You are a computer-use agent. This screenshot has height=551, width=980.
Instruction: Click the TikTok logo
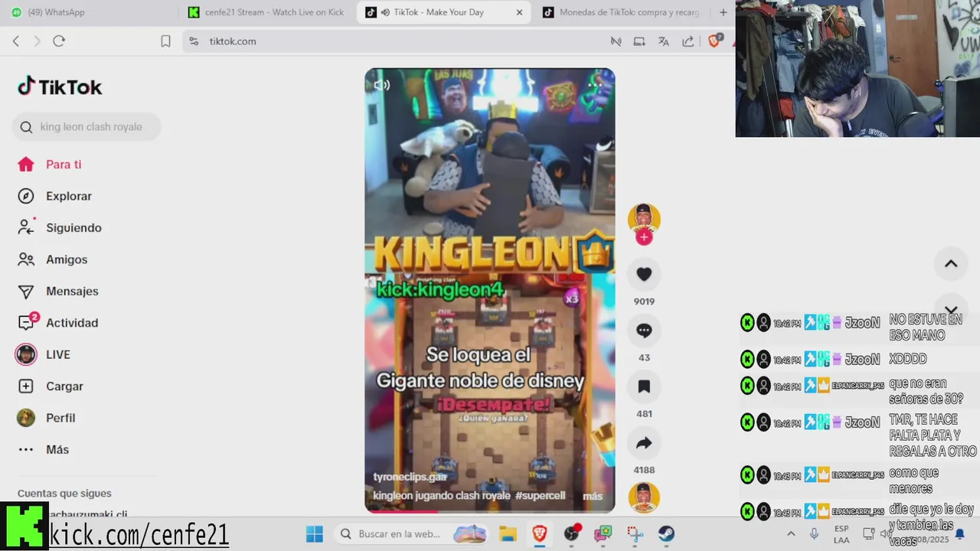pos(60,86)
